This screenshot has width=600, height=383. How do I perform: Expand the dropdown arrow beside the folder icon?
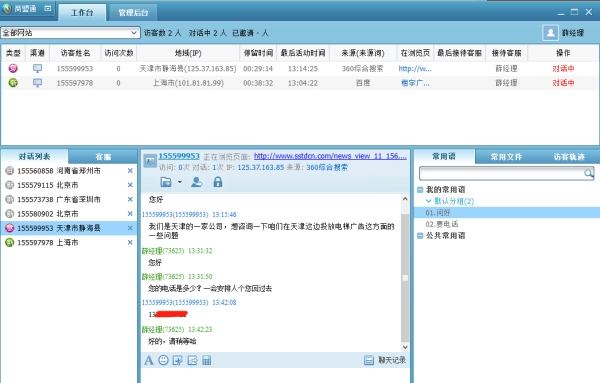(x=179, y=182)
